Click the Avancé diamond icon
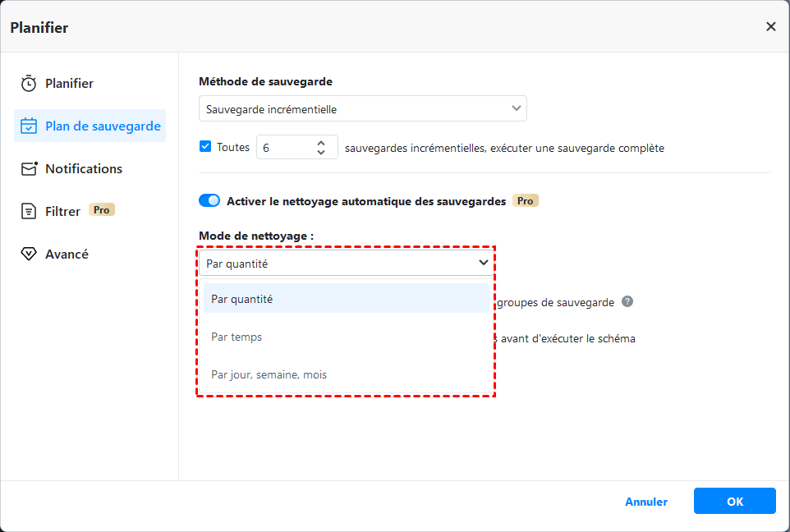The image size is (790, 532). (29, 255)
